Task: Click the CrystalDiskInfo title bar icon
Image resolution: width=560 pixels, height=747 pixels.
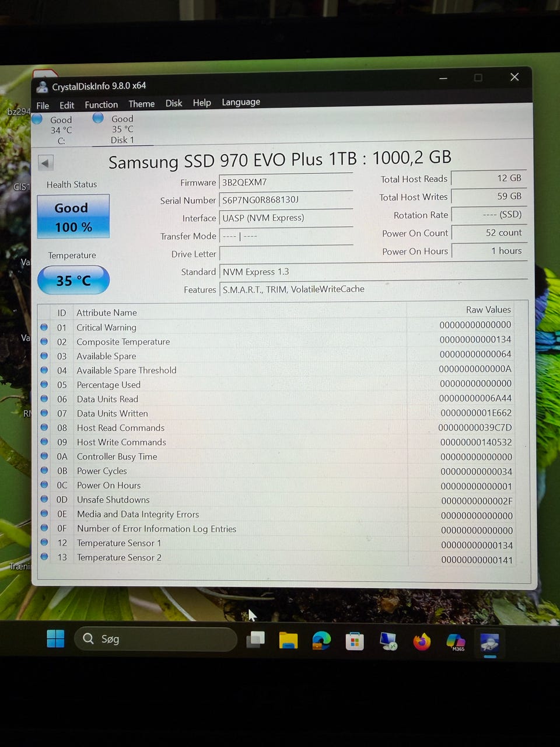Action: [x=42, y=87]
